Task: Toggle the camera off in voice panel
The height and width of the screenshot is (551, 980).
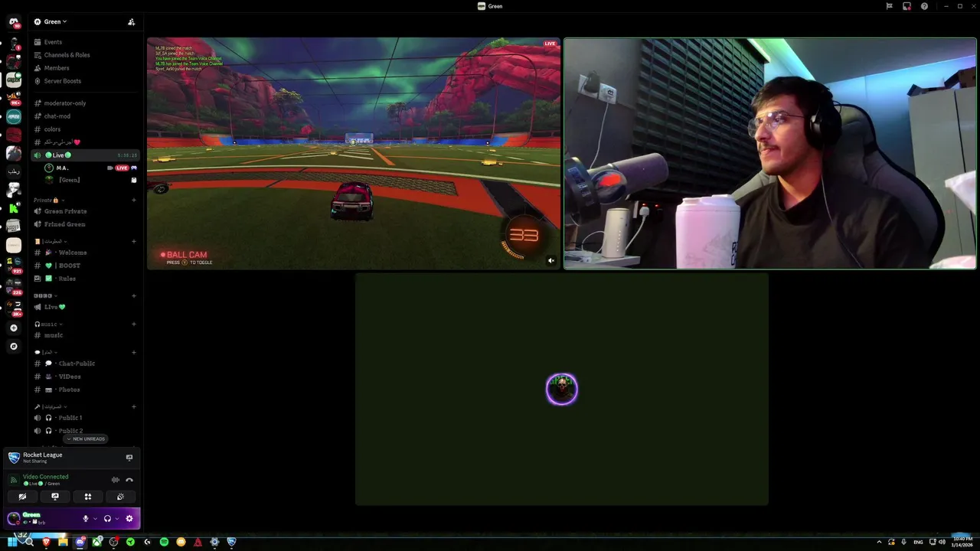Action: pos(22,497)
